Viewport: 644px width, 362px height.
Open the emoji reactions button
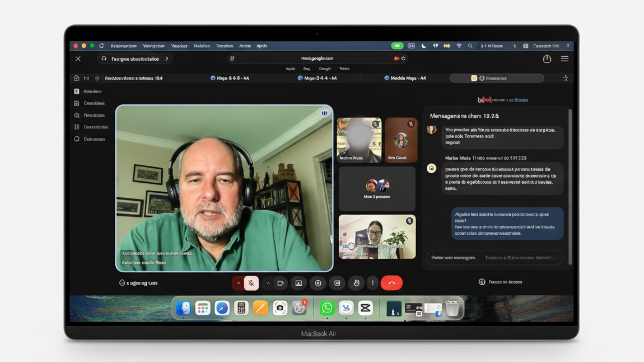(x=318, y=283)
